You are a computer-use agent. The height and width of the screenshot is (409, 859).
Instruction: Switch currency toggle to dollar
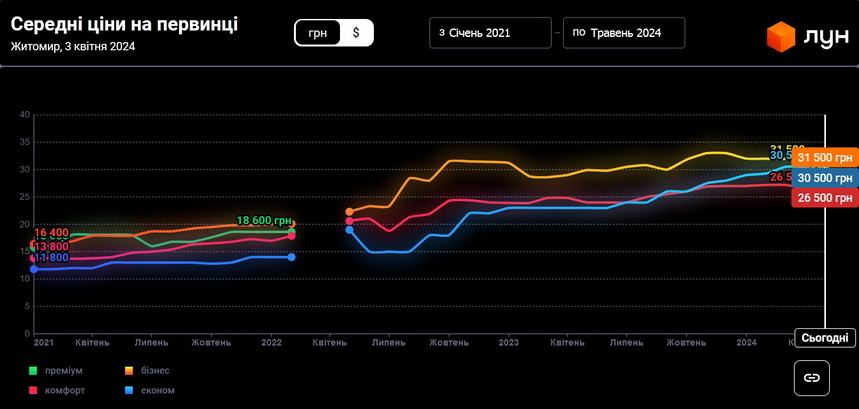(x=356, y=33)
